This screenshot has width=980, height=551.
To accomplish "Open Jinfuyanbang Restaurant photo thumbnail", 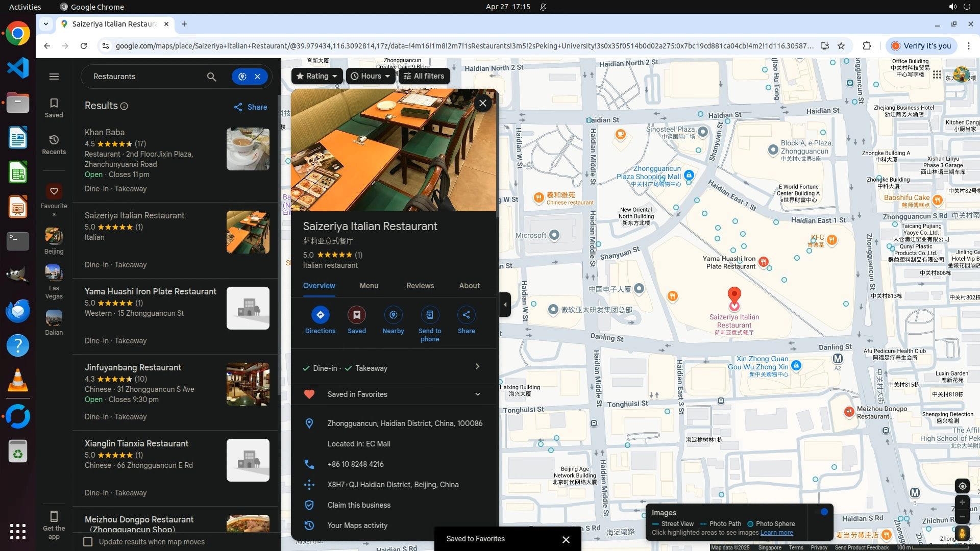I will 248,384.
